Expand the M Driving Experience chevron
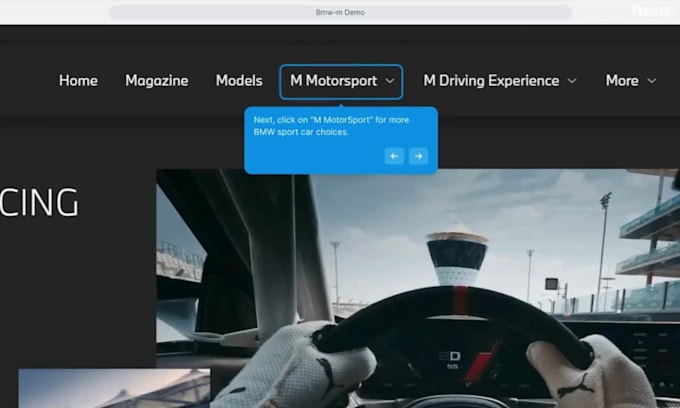 [572, 81]
